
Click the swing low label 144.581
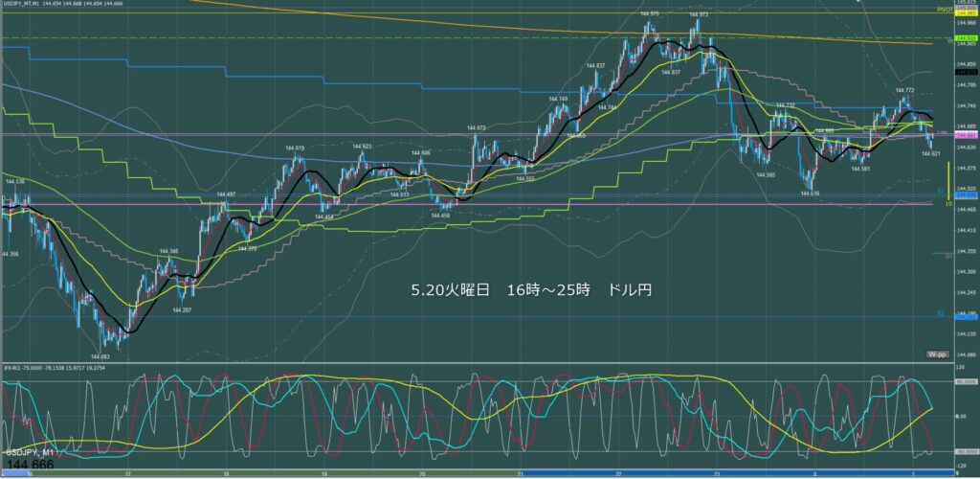862,169
